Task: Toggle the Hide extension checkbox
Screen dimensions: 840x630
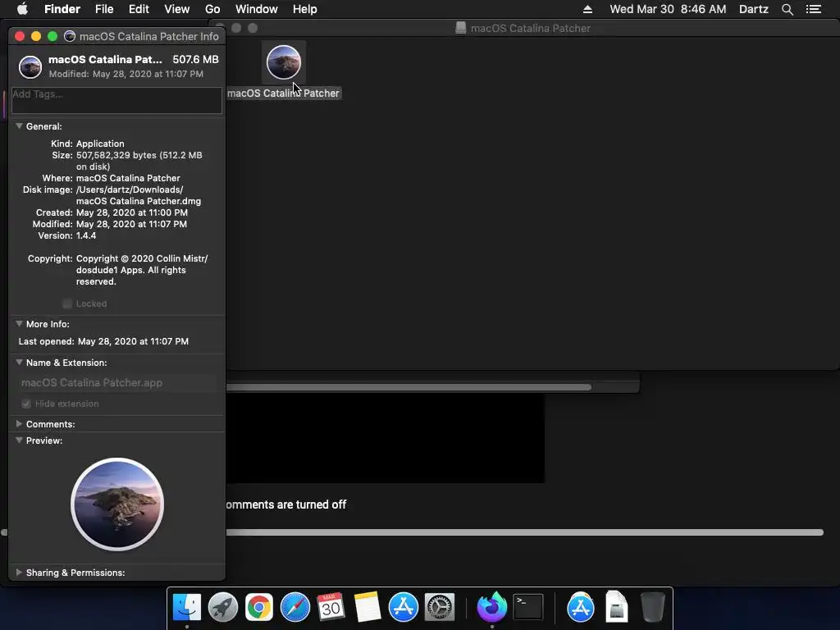Action: 25,404
